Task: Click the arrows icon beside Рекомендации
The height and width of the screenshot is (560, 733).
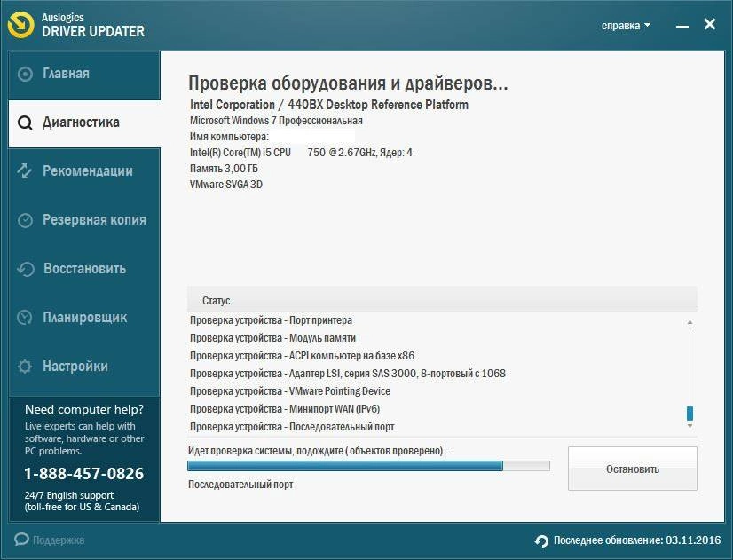Action: coord(25,171)
